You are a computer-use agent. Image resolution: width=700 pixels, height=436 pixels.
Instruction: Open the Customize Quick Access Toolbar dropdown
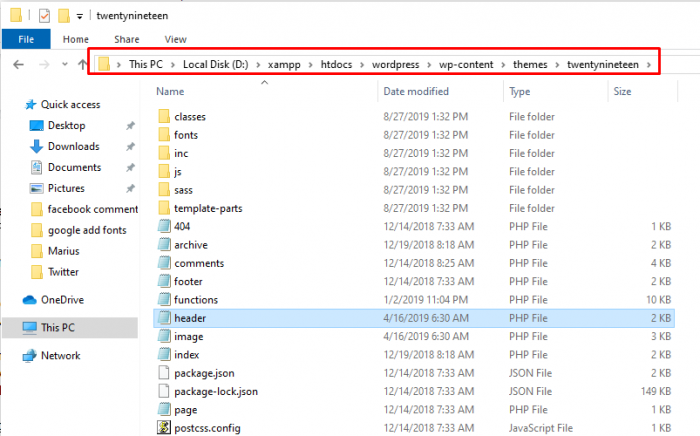[80, 17]
